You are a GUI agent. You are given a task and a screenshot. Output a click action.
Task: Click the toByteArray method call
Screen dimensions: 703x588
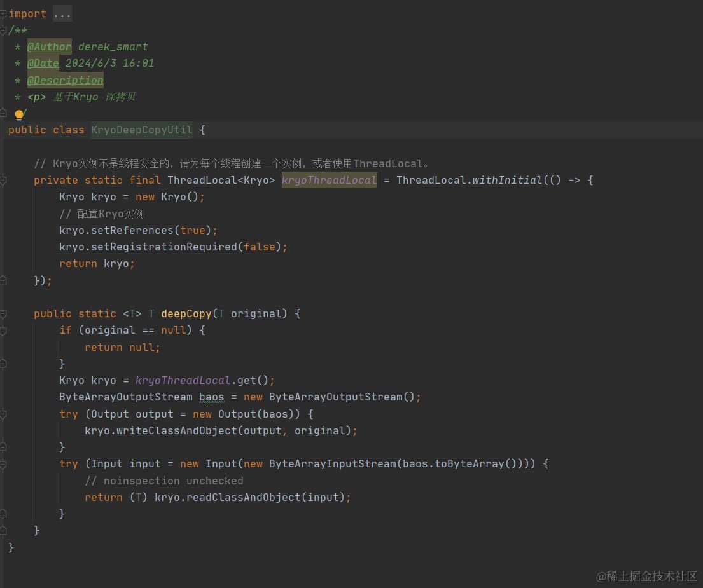470,463
